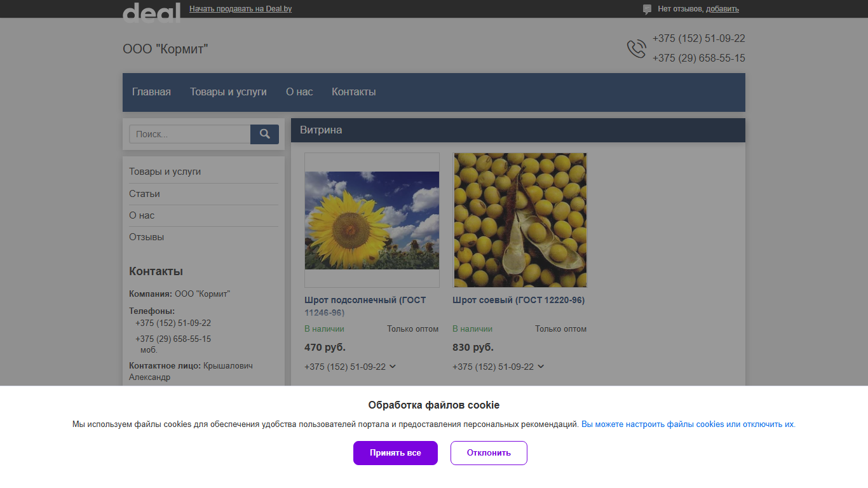Open Шрот подсолнечный (ГОСТ 11246-96) product link
This screenshot has width=868, height=488.
365,306
